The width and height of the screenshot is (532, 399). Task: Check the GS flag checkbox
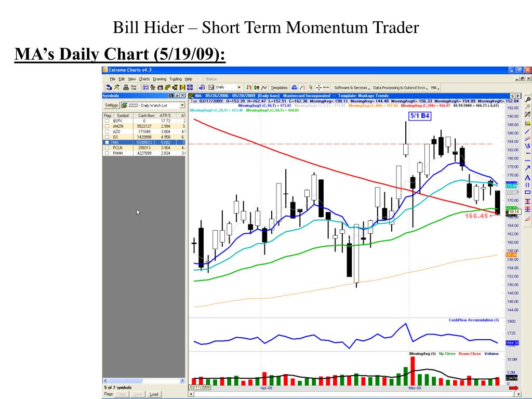click(107, 137)
